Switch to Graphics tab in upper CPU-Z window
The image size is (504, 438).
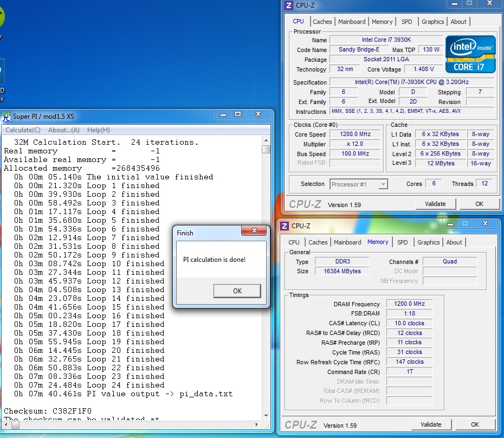[x=432, y=22]
